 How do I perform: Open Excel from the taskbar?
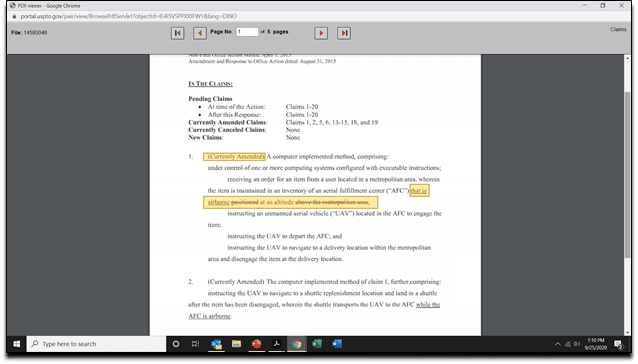coord(317,344)
